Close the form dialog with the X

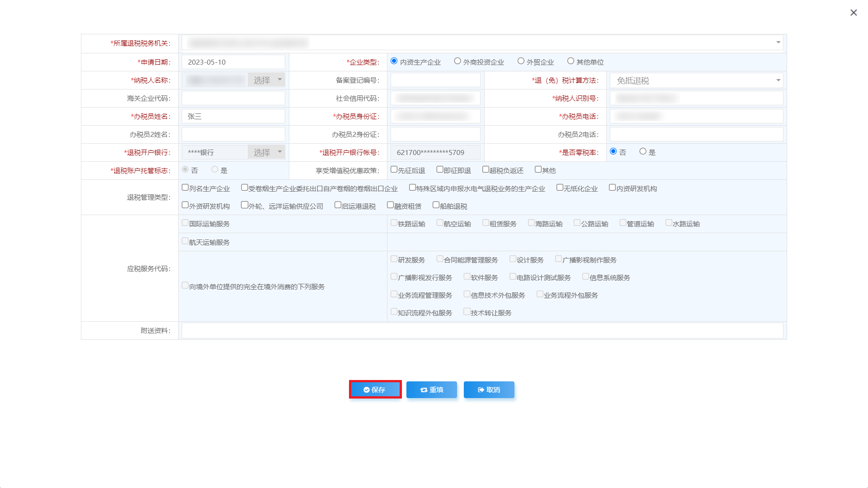click(854, 13)
